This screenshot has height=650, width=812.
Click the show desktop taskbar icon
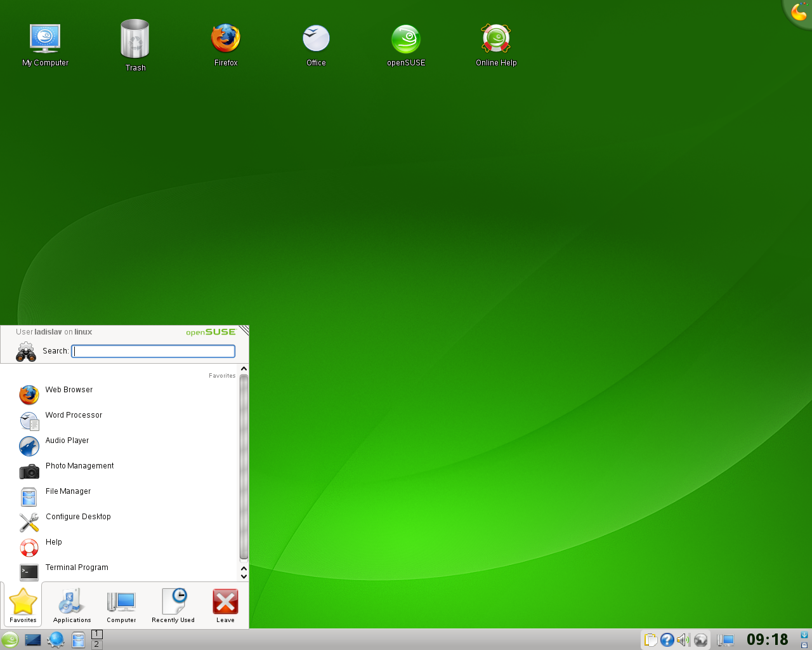[32, 640]
